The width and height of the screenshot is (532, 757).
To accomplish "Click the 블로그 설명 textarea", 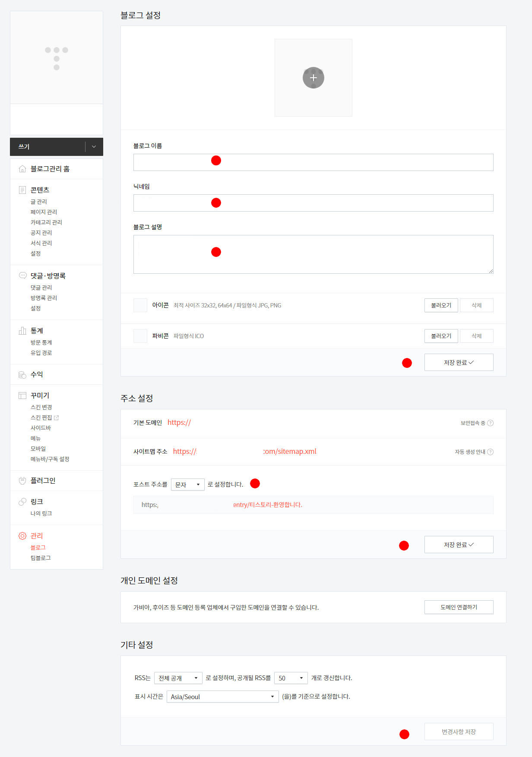I will click(x=313, y=254).
